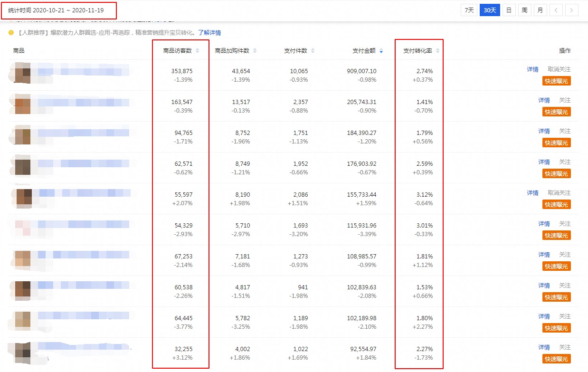Switch to 月 monthly view

click(x=540, y=10)
